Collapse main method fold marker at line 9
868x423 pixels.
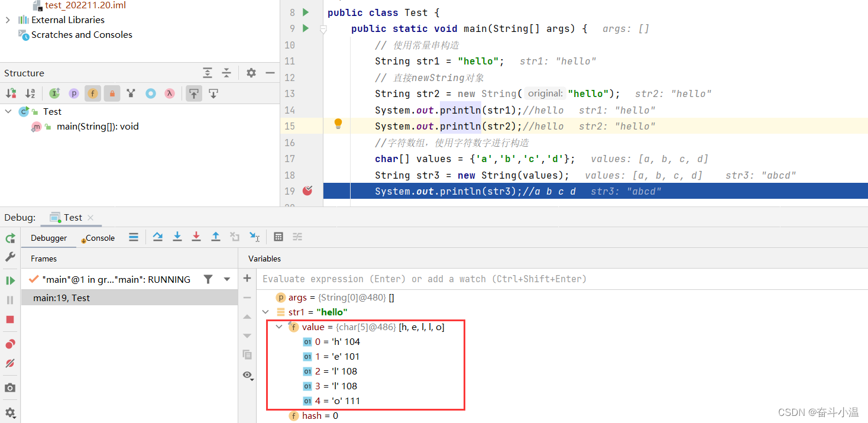(x=323, y=28)
